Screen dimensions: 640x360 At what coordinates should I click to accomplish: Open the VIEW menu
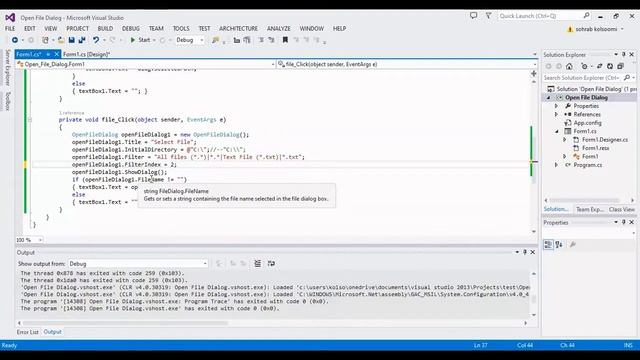coord(51,29)
